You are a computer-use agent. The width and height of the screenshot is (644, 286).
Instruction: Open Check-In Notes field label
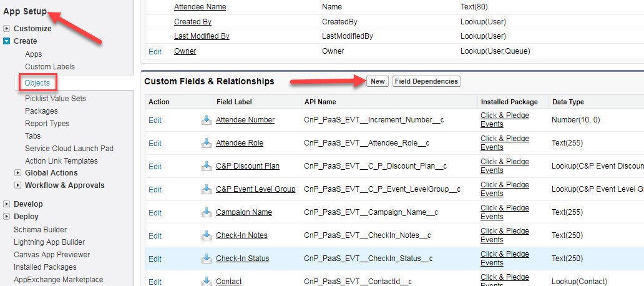tap(241, 235)
